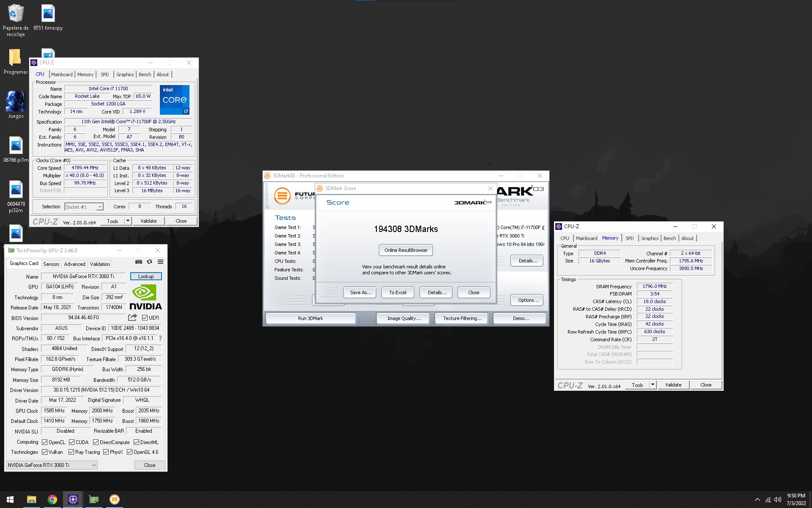The image size is (812, 508).
Task: Open the Tools dropdown arrow in CPU-Z CPU window
Action: [128, 221]
